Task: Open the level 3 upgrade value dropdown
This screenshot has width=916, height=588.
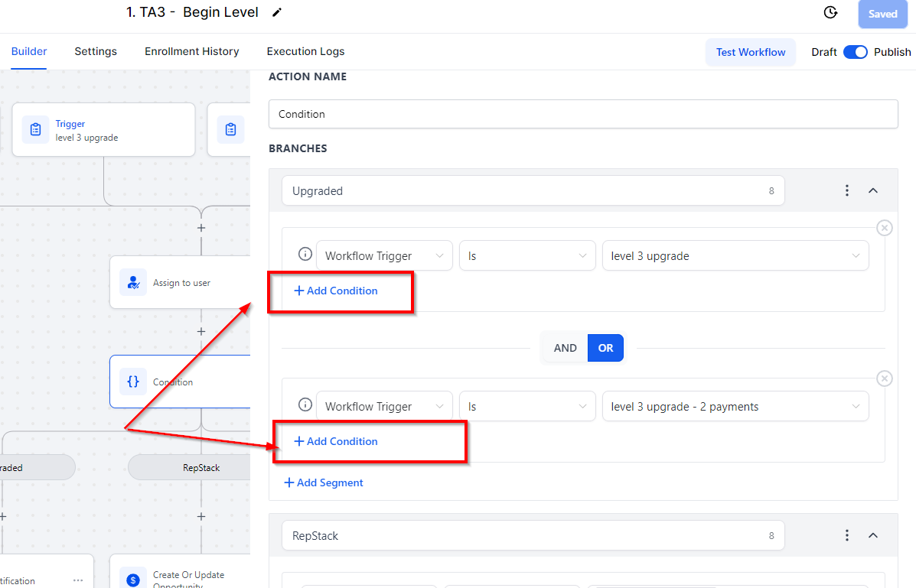Action: point(735,255)
